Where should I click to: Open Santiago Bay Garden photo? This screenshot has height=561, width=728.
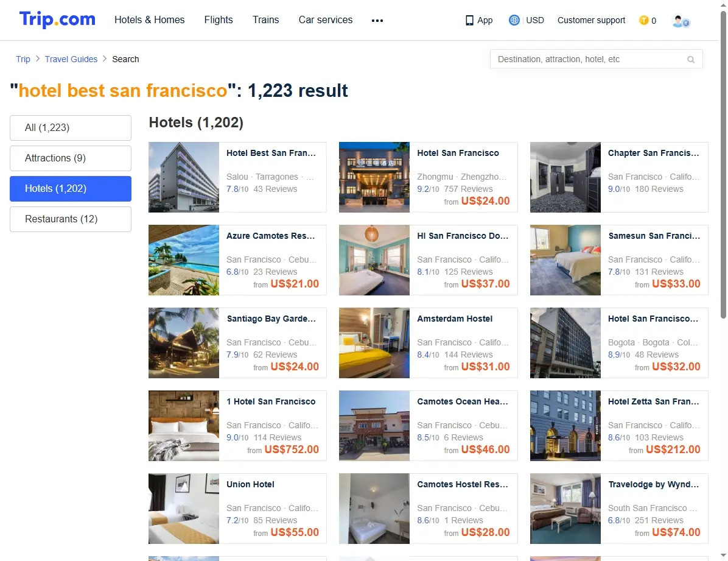click(x=184, y=342)
